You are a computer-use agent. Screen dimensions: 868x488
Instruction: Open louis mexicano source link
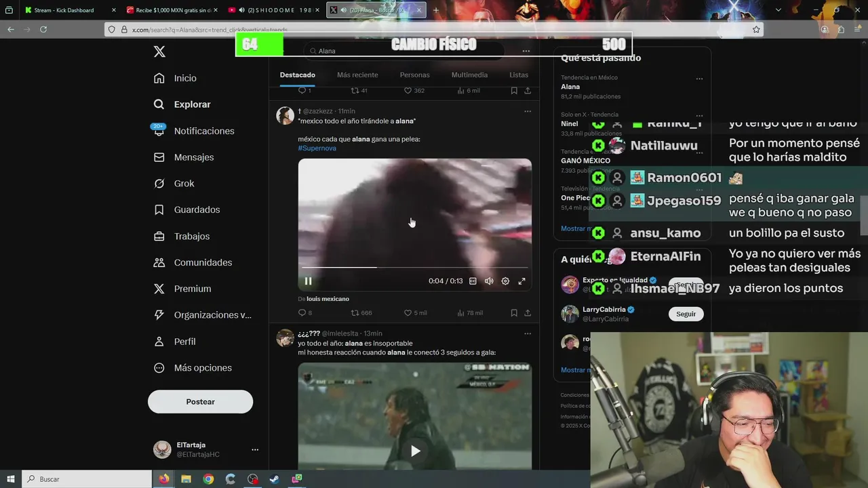click(328, 299)
